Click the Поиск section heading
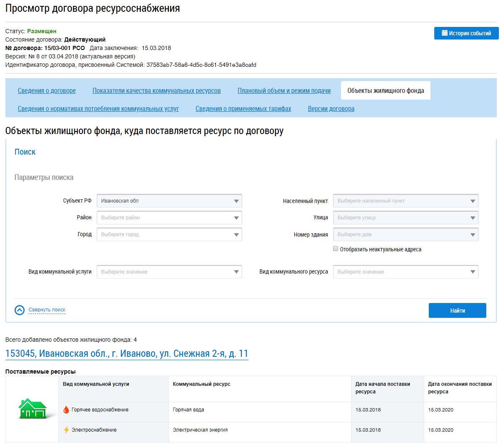This screenshot has height=448, width=501. point(25,152)
